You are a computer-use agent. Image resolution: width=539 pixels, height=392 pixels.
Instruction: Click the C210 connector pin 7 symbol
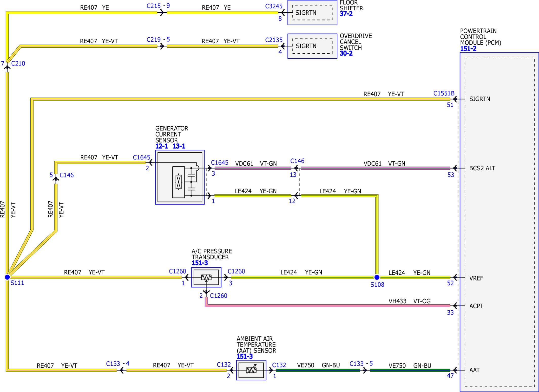click(x=7, y=67)
